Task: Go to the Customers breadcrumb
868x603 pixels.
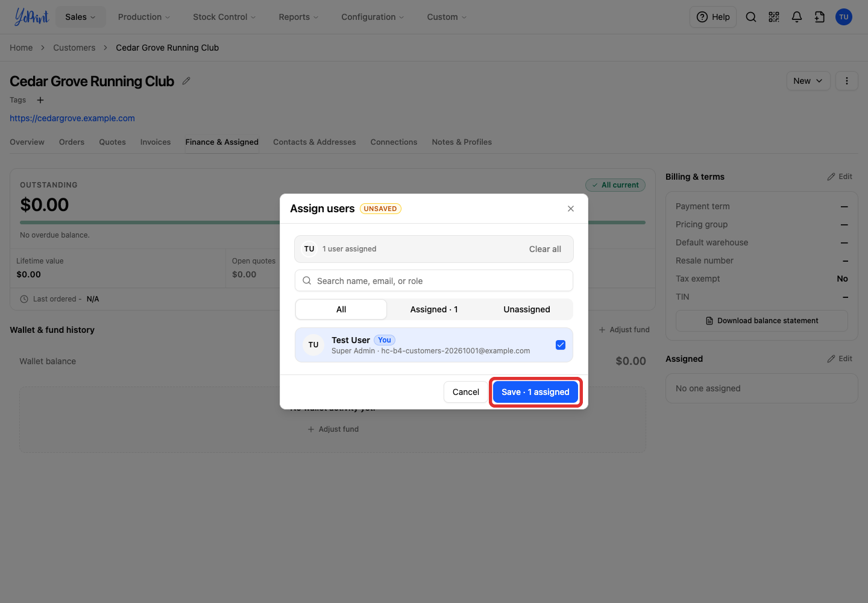Action: tap(74, 48)
